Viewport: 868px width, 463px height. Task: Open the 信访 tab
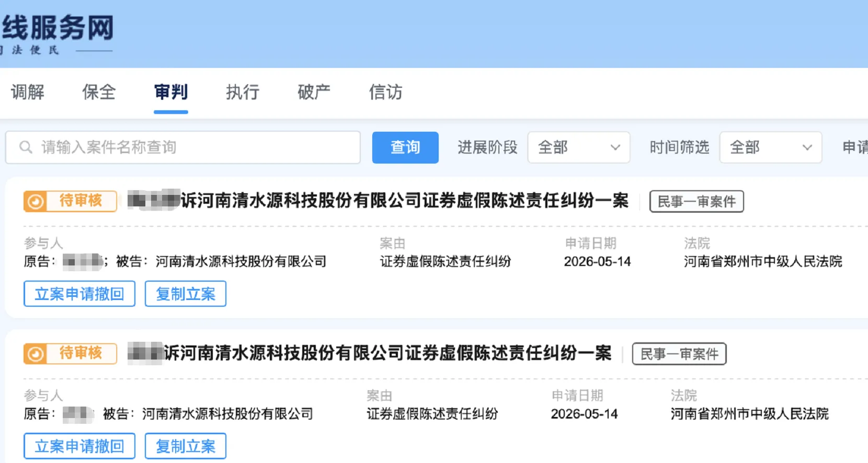[x=386, y=92]
